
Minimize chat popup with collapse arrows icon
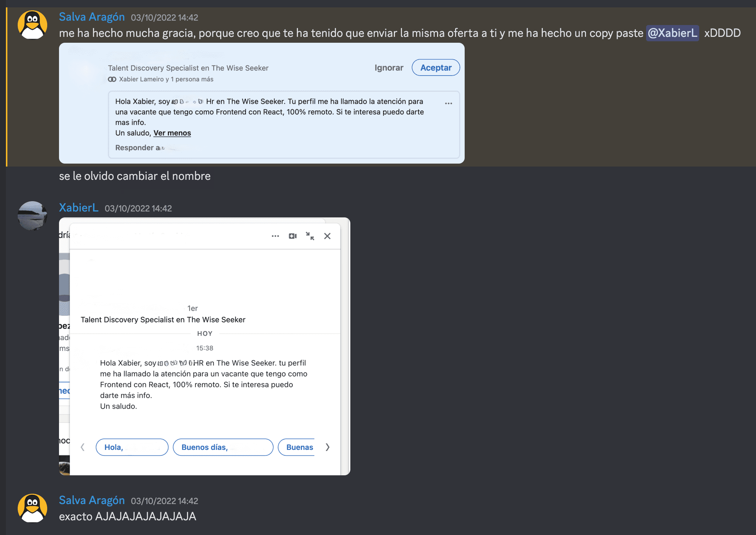[310, 236]
